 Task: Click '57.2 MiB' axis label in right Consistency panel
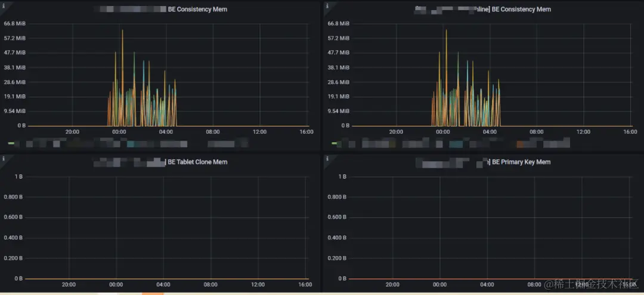pos(339,38)
